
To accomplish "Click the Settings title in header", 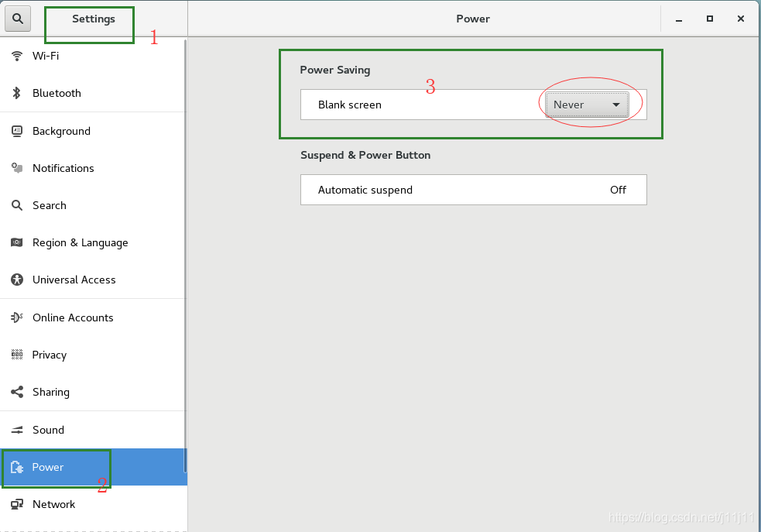I will [94, 19].
